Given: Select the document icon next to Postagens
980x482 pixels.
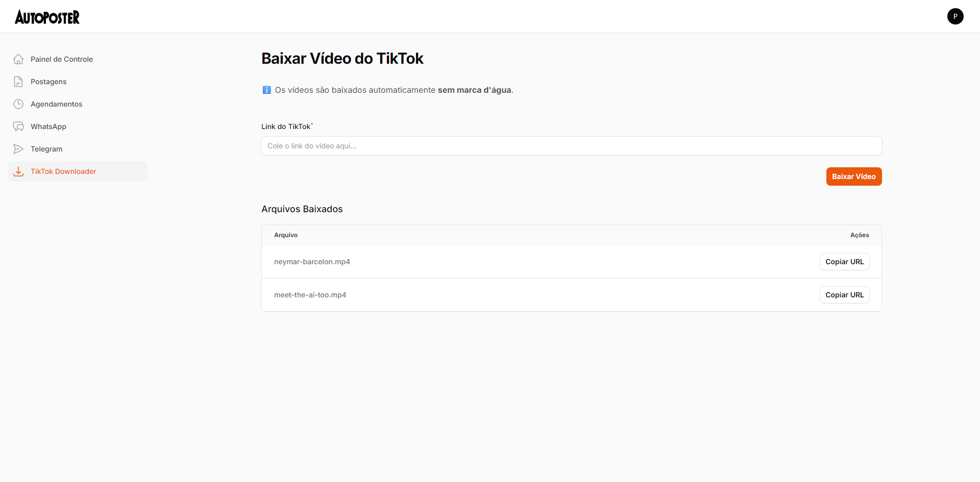Looking at the screenshot, I should tap(18, 81).
